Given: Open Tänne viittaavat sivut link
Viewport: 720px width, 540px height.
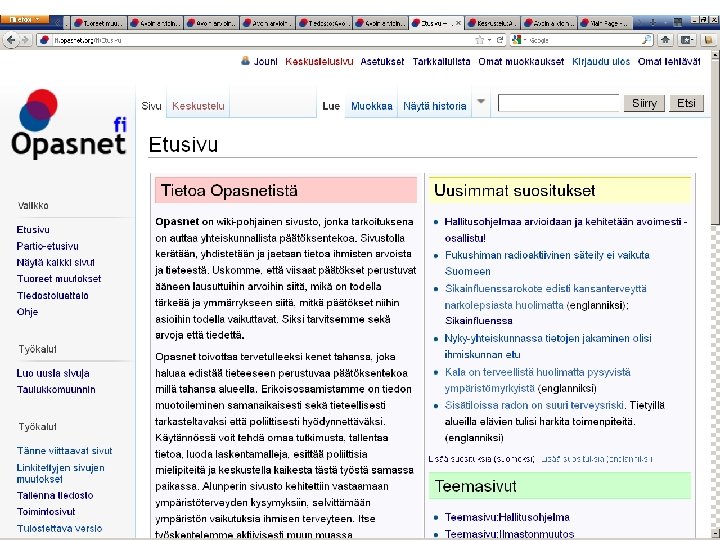Looking at the screenshot, I should coord(64,451).
